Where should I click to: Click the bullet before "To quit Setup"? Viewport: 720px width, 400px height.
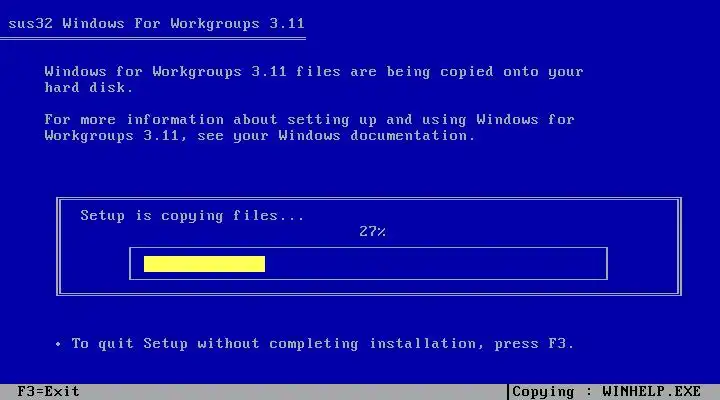pyautogui.click(x=58, y=344)
